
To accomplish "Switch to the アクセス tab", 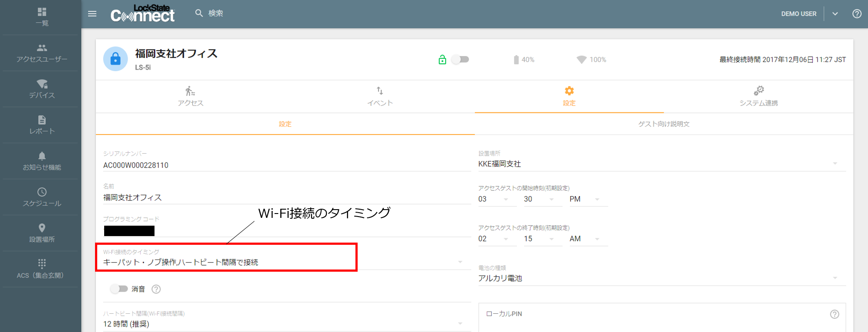I will coord(191,96).
